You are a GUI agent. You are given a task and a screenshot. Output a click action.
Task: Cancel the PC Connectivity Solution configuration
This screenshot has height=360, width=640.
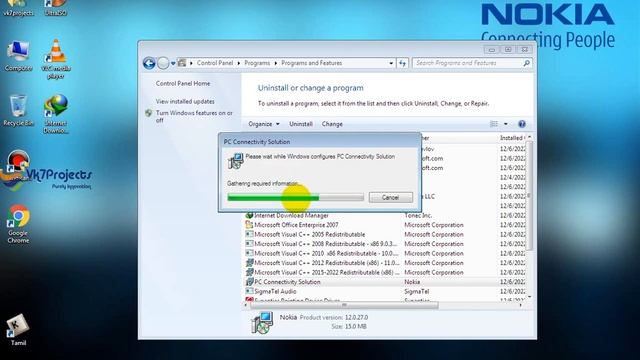tap(391, 198)
